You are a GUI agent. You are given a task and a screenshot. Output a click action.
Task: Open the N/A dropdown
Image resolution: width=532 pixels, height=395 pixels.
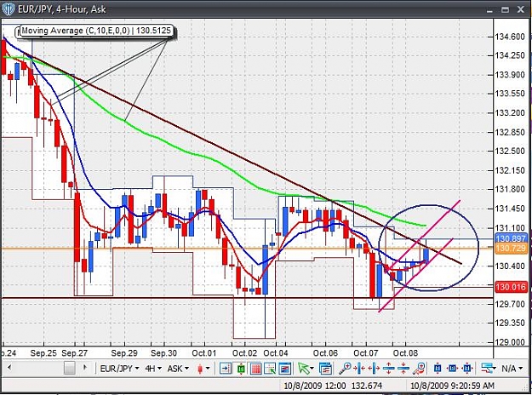point(512,369)
